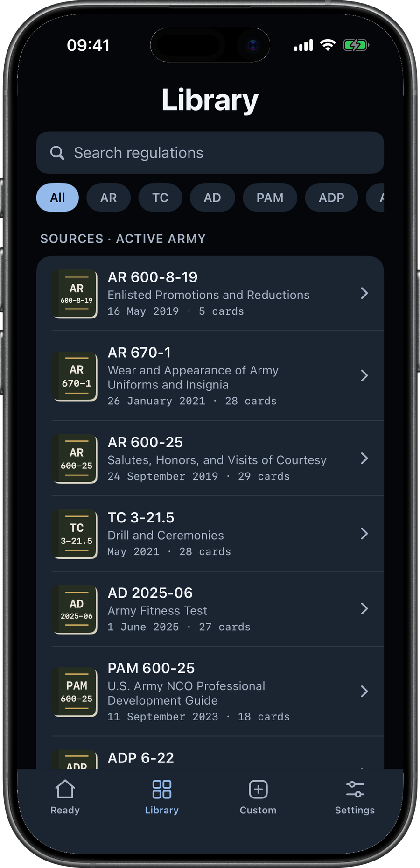This screenshot has width=420, height=868.
Task: Select the AR 600-25 title text
Action: tap(145, 442)
